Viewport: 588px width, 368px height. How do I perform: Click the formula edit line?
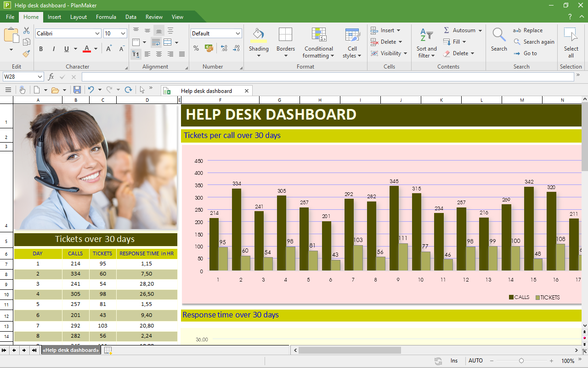tap(328, 77)
